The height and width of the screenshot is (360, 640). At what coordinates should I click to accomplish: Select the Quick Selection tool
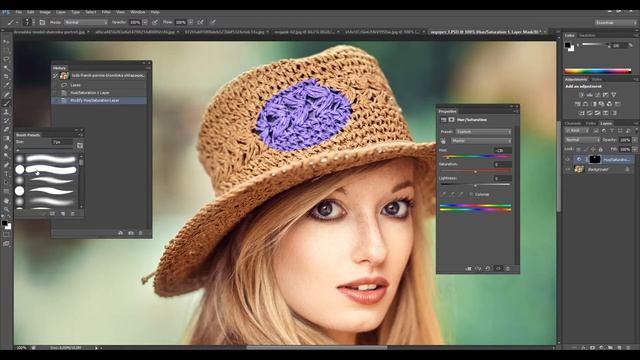(6, 68)
